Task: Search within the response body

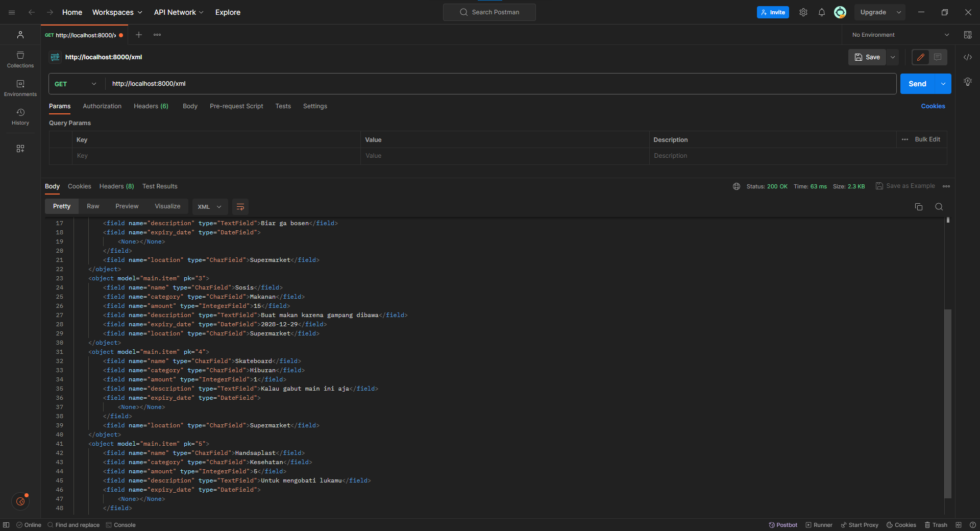Action: pyautogui.click(x=938, y=207)
